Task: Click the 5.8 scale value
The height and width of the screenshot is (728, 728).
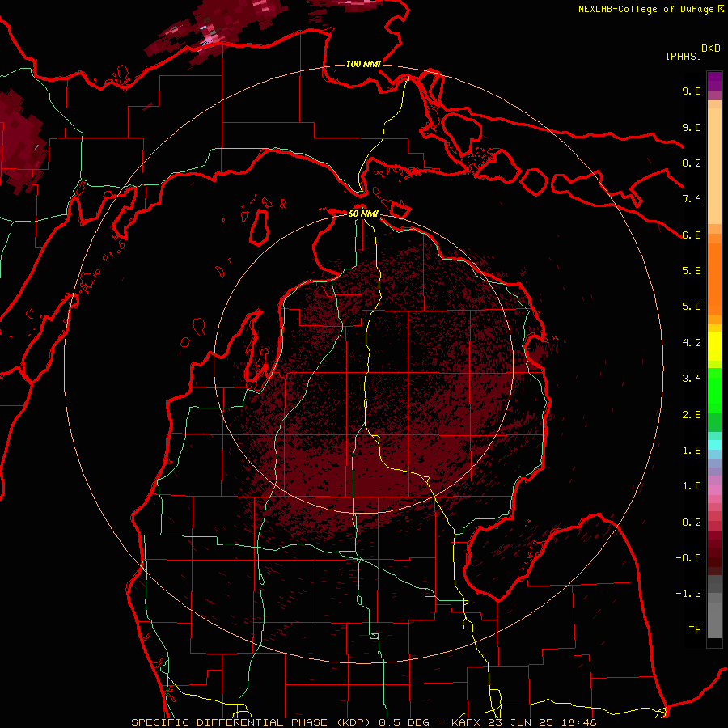Action: click(692, 271)
